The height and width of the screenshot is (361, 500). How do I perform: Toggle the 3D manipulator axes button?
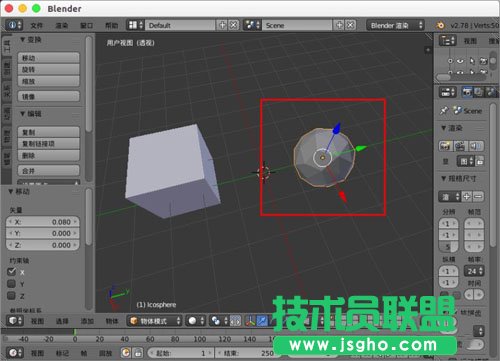[251, 321]
